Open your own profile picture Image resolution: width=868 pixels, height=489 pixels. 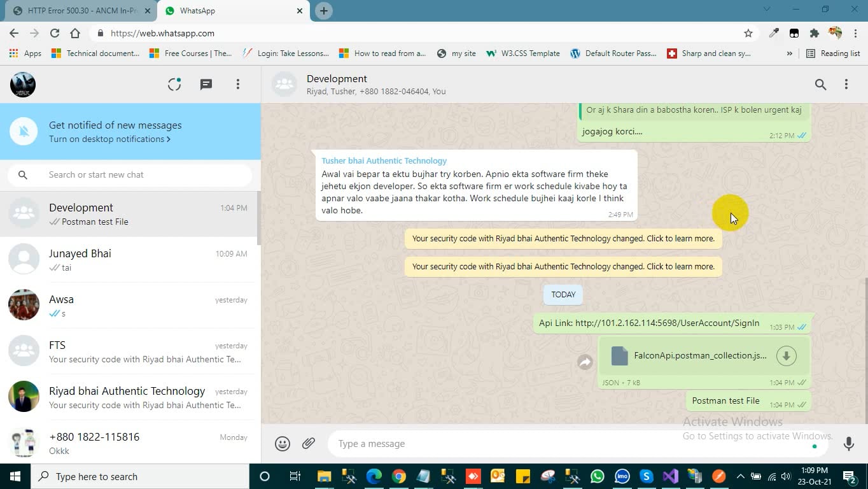(x=23, y=84)
